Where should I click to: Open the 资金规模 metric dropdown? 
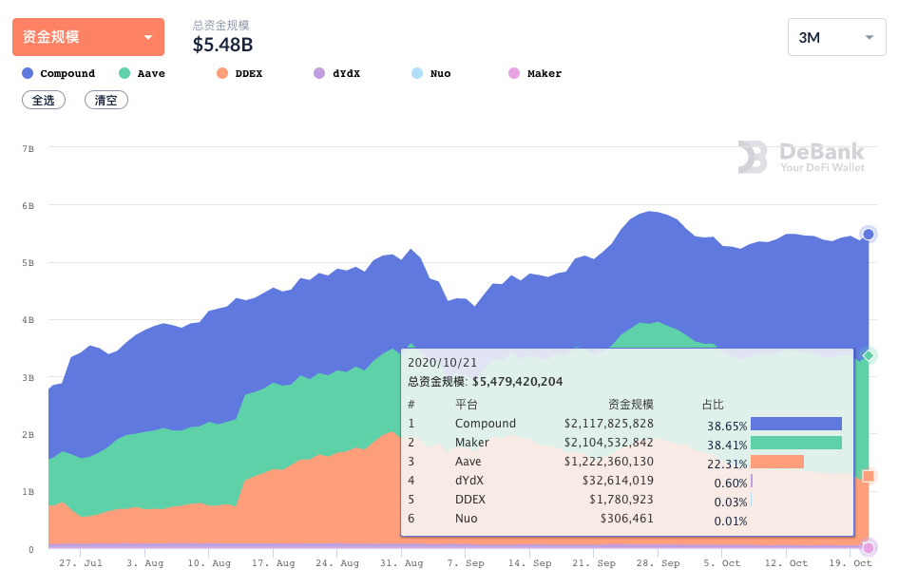[88, 37]
